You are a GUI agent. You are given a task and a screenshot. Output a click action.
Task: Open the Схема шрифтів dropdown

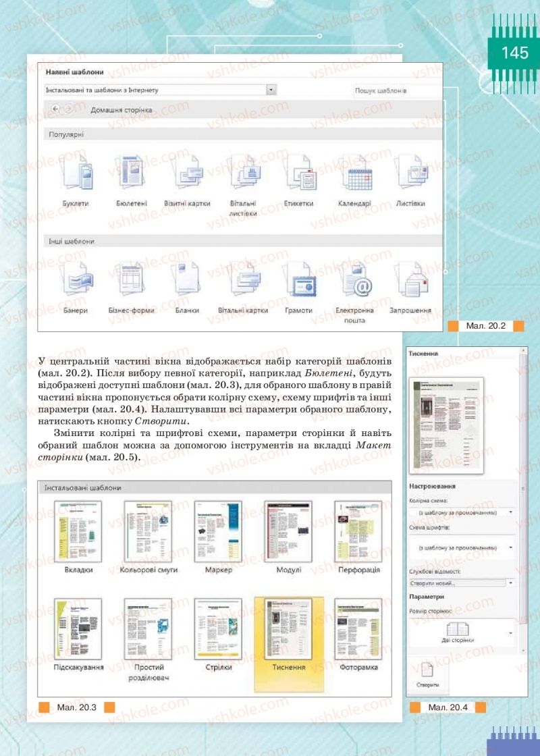(462, 547)
